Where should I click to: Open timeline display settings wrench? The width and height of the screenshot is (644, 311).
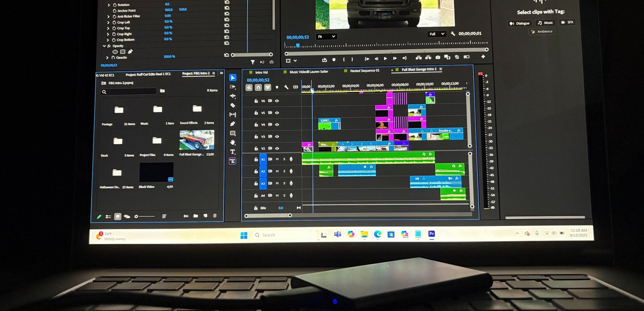tap(286, 87)
